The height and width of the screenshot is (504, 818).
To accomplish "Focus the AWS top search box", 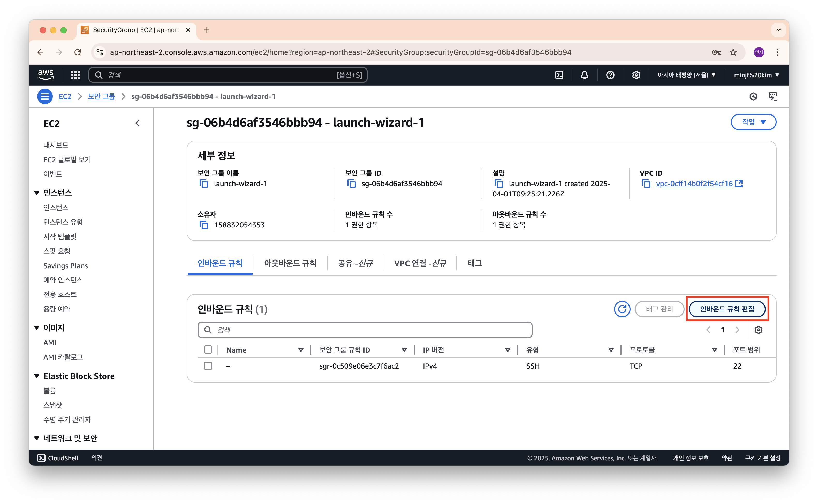I will point(228,75).
